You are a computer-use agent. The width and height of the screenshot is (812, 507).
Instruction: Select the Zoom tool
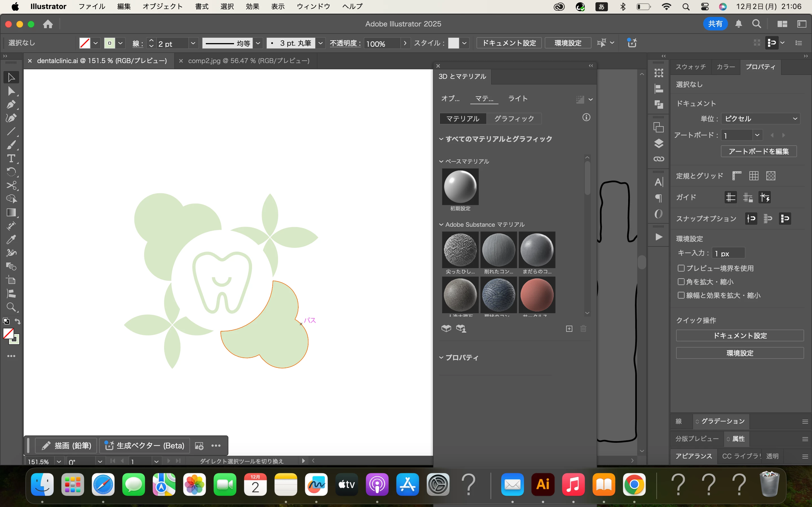point(11,307)
